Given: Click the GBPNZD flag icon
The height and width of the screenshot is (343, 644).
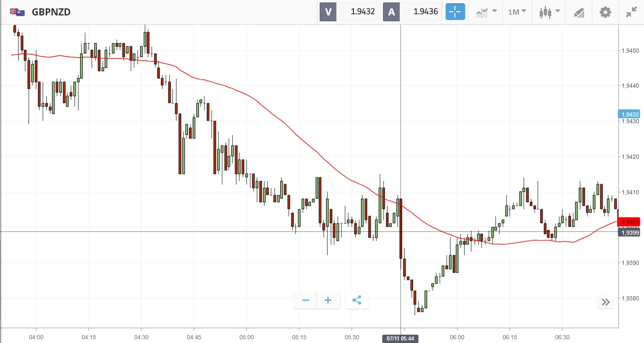Looking at the screenshot, I should click(17, 12).
